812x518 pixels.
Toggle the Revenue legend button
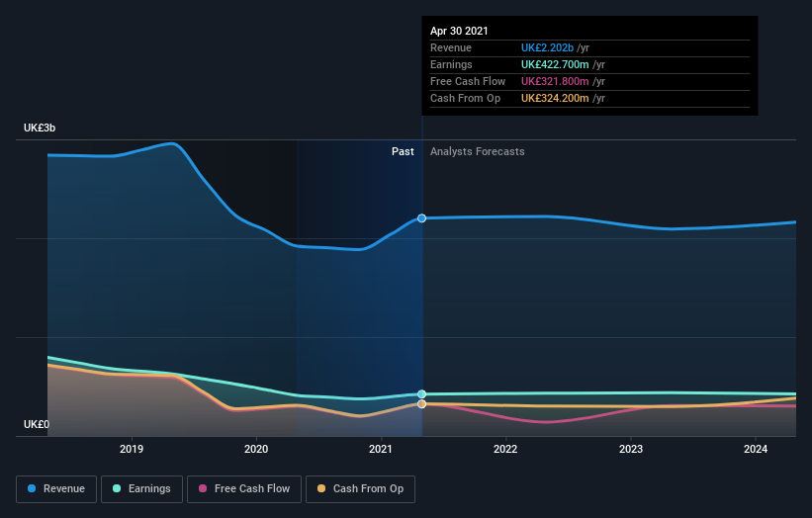pos(56,489)
